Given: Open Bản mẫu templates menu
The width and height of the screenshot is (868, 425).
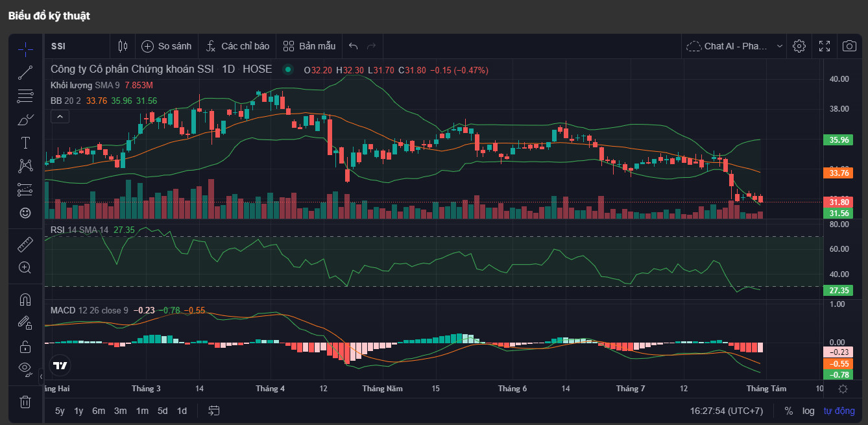Looking at the screenshot, I should (309, 46).
